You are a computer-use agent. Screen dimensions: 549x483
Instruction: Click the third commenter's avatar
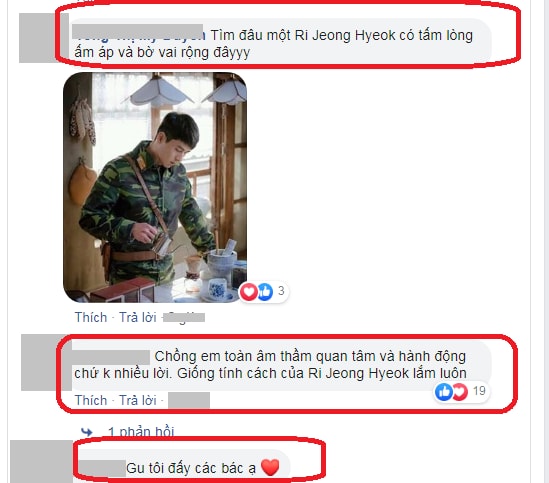[41, 462]
